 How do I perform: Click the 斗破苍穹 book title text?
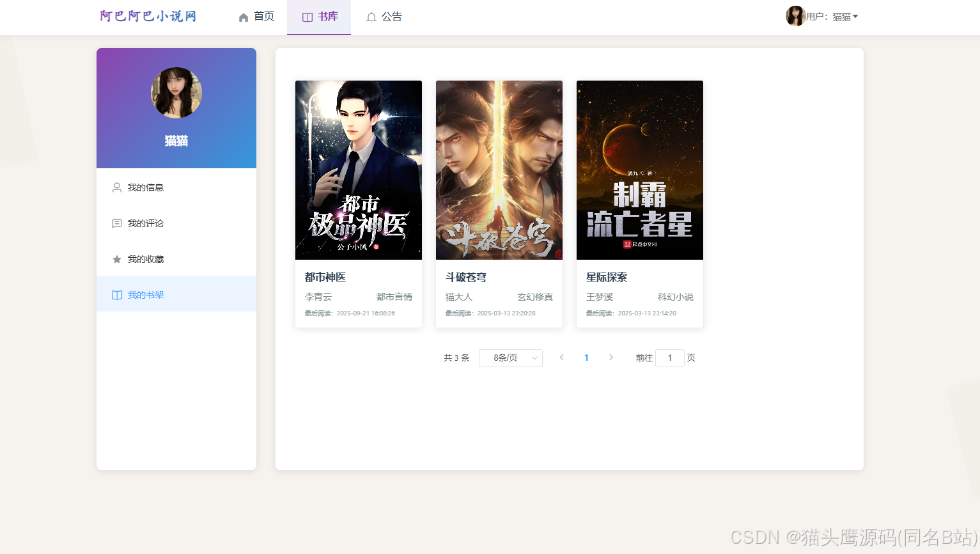[x=466, y=277]
